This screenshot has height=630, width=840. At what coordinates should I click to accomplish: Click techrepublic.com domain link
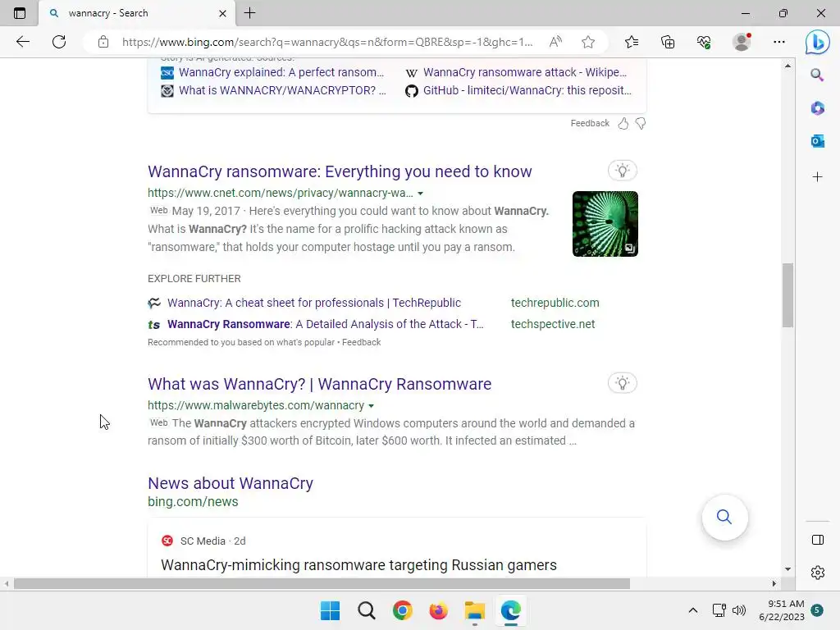click(x=555, y=303)
